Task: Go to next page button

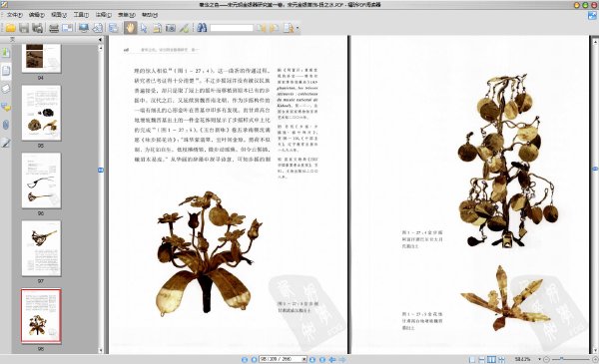Action: point(312,359)
